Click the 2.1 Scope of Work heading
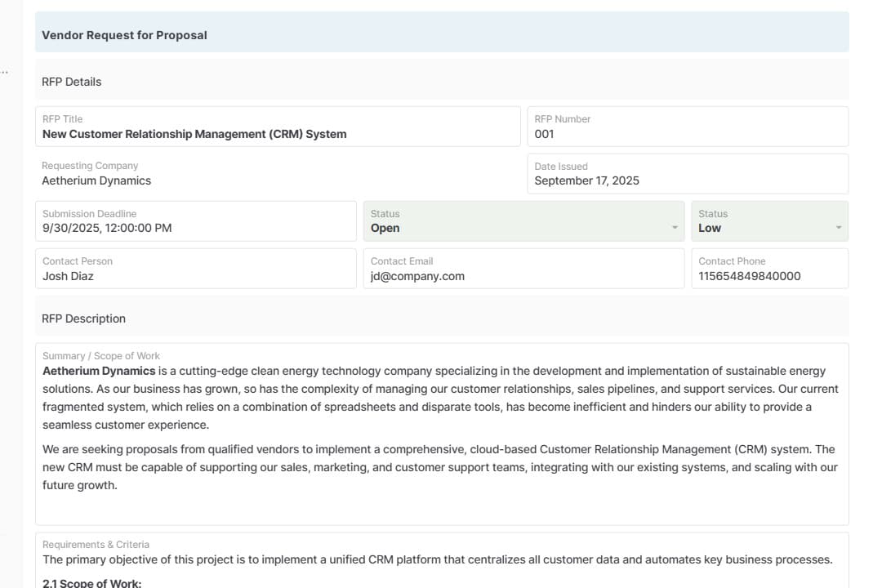Image resolution: width=882 pixels, height=588 pixels. [92, 582]
